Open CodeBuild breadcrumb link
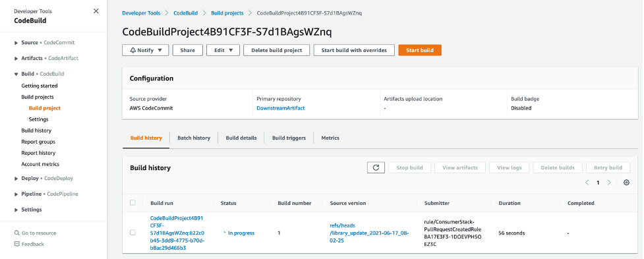The image size is (644, 259). tap(186, 13)
